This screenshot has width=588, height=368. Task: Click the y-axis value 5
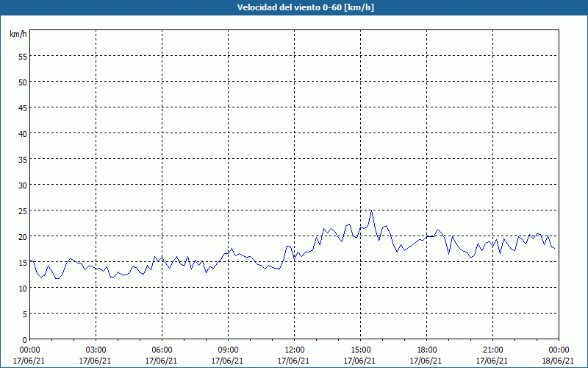click(x=25, y=314)
